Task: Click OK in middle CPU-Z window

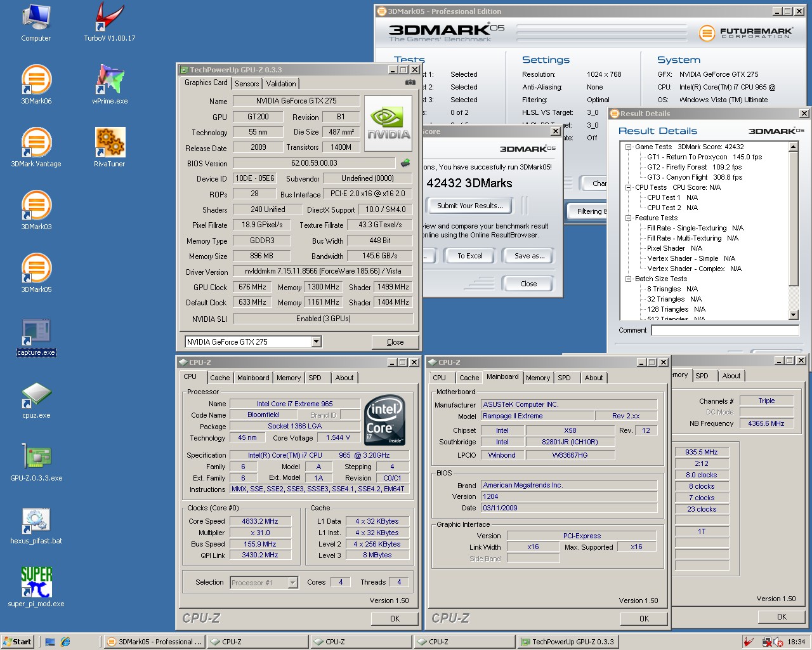Action: pyautogui.click(x=644, y=618)
